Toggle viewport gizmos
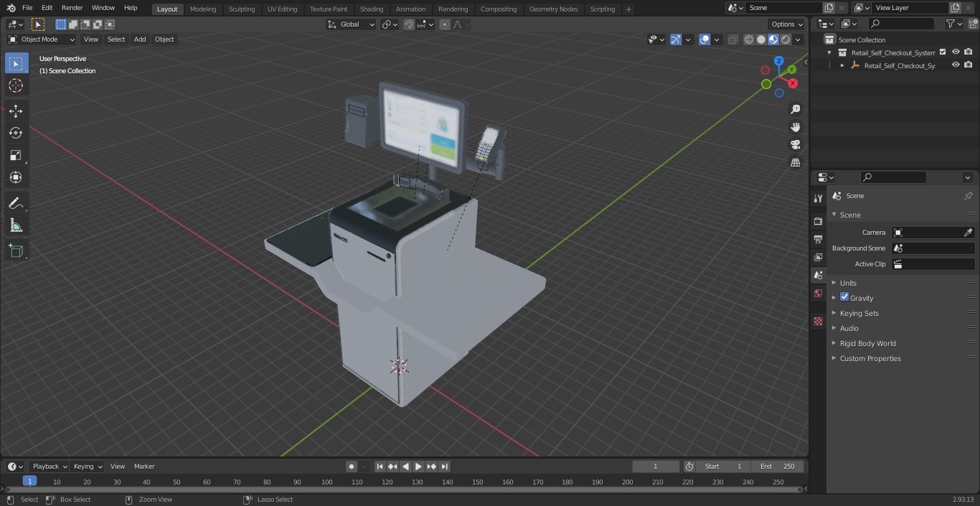Screen dimensions: 980x506 tap(676, 39)
